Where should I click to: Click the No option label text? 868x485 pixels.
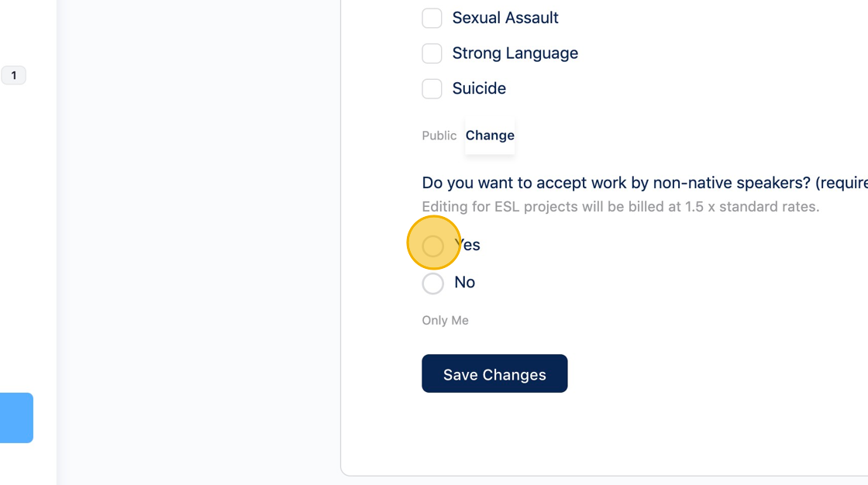465,282
